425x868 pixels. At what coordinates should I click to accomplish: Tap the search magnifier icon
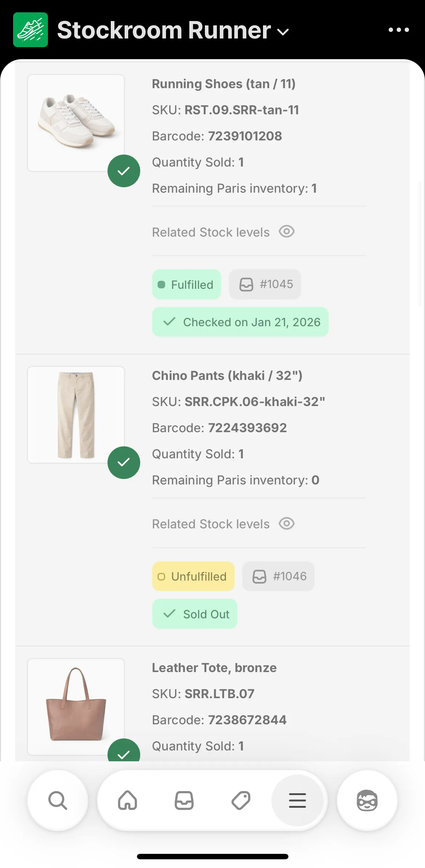click(58, 801)
